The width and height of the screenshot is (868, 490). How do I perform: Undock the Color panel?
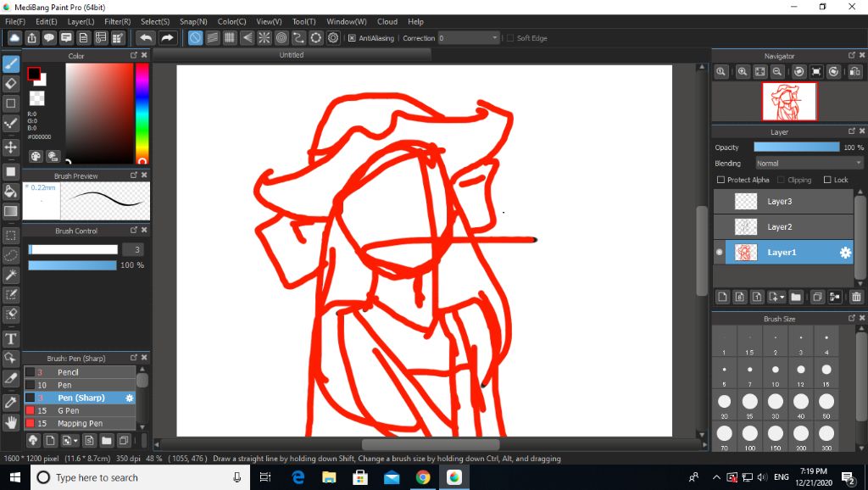coord(133,55)
